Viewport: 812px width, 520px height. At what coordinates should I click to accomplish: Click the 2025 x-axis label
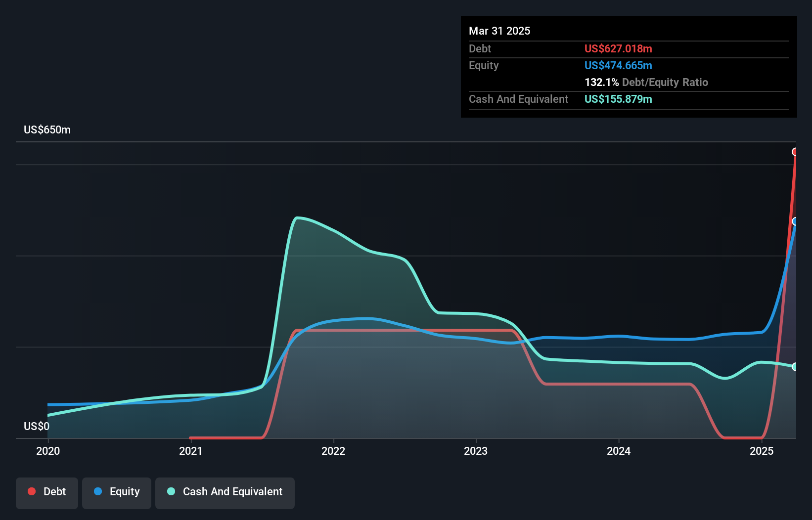click(762, 451)
